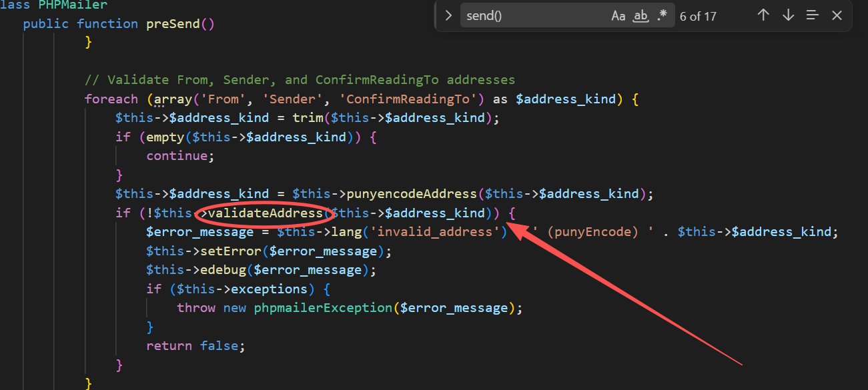Go to next match with down arrow
The width and height of the screenshot is (868, 390).
(x=788, y=15)
